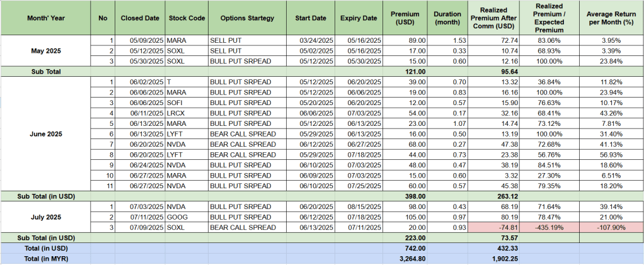Image resolution: width=644 pixels, height=265 pixels.
Task: Select the "July 2025" month cell
Action: click(46, 217)
